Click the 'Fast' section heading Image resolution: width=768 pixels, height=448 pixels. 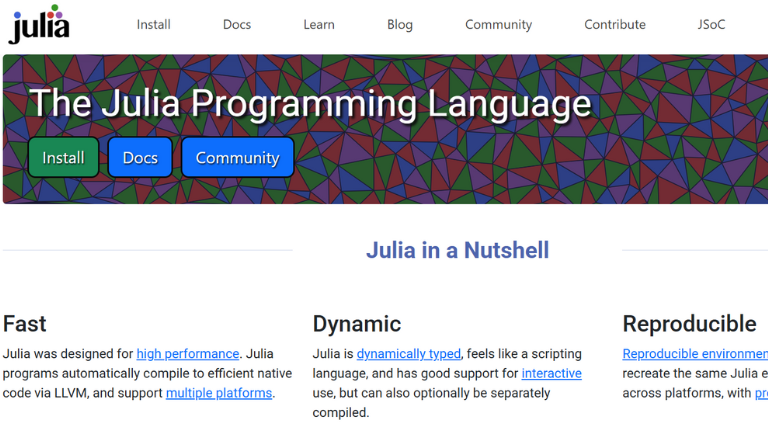click(24, 324)
